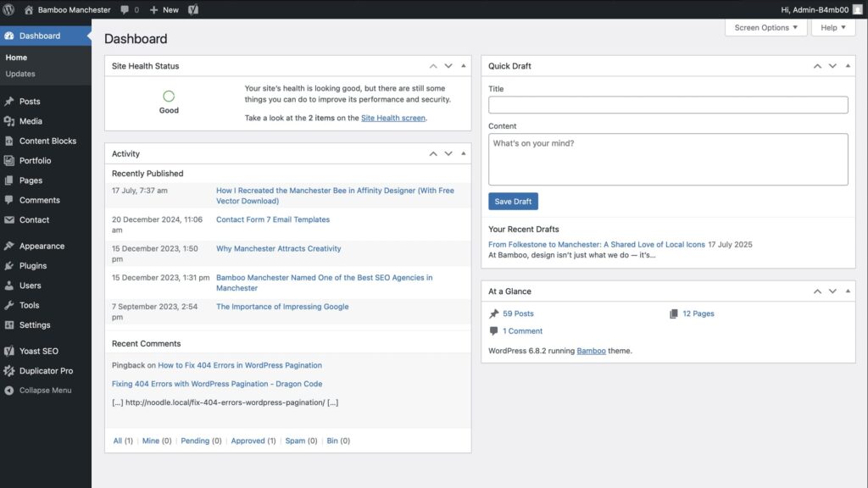Viewport: 868px width, 488px height.
Task: Click the Pages icon in sidebar
Action: pos(8,180)
